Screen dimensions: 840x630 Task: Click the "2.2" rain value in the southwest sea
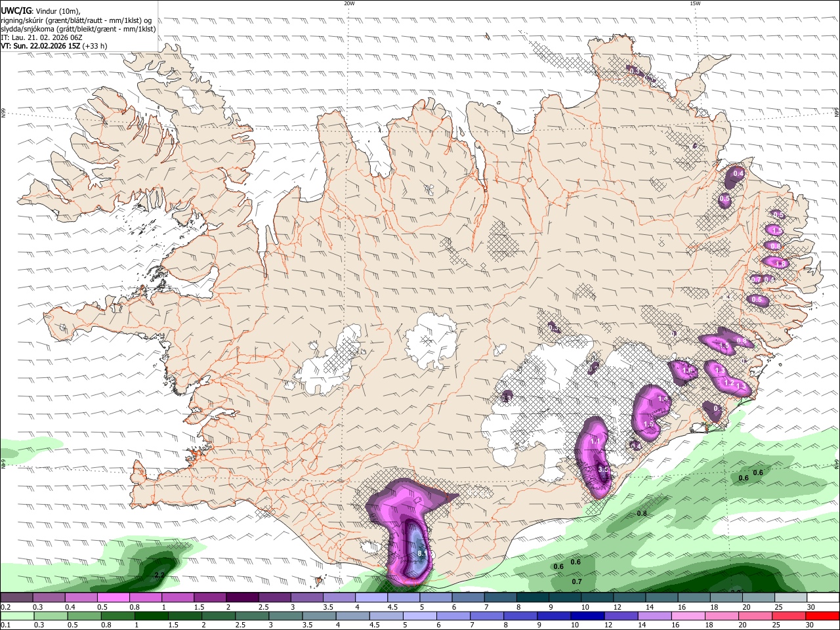click(159, 575)
